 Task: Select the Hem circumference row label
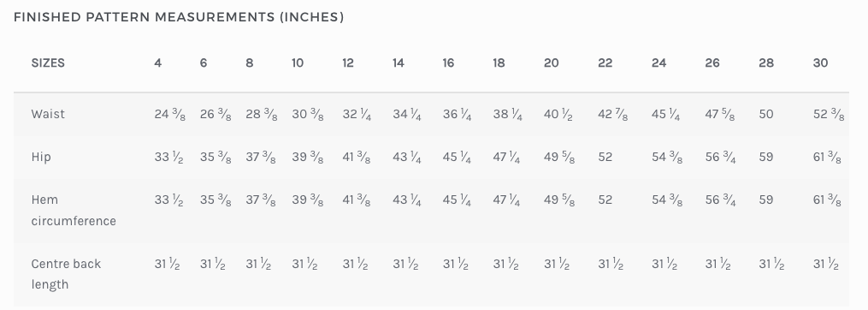pos(74,210)
